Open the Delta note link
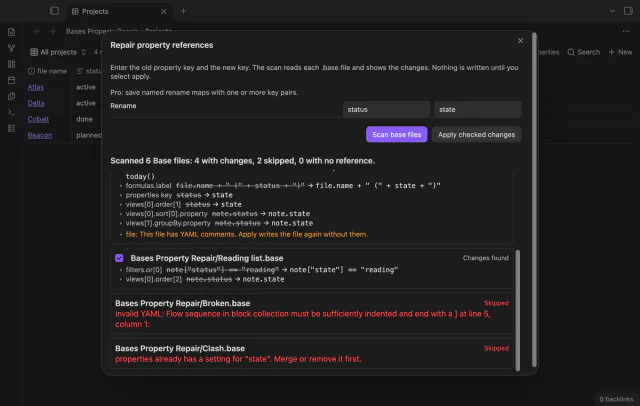Image resolution: width=640 pixels, height=406 pixels. (x=36, y=103)
